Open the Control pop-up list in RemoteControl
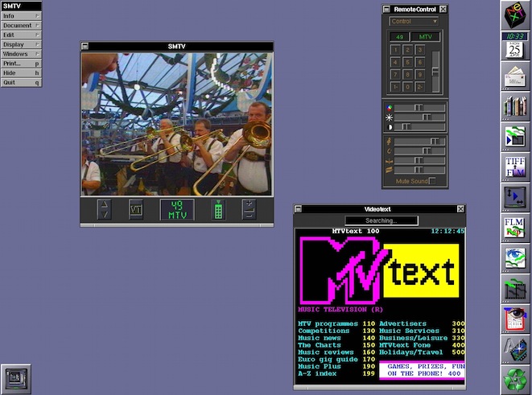 click(x=414, y=22)
